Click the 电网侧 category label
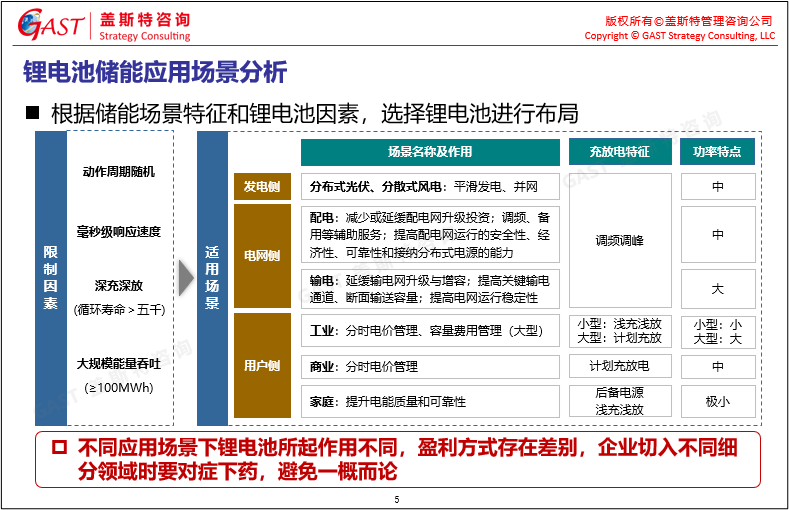 point(262,256)
